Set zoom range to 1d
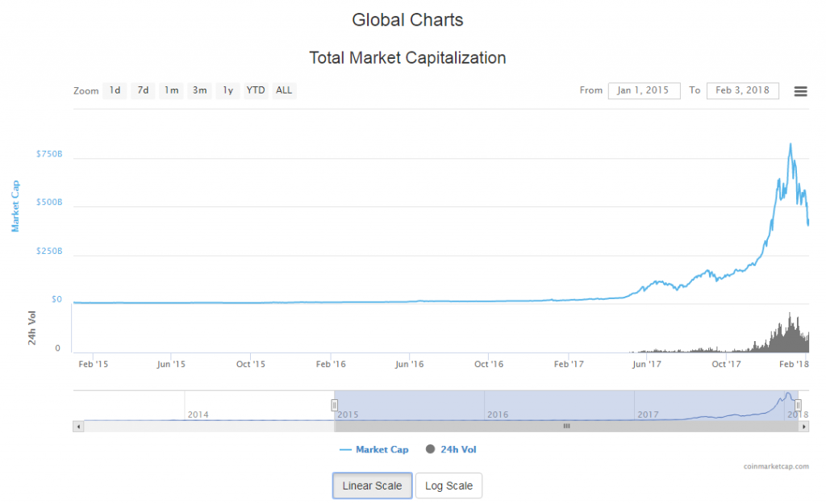 (115, 90)
